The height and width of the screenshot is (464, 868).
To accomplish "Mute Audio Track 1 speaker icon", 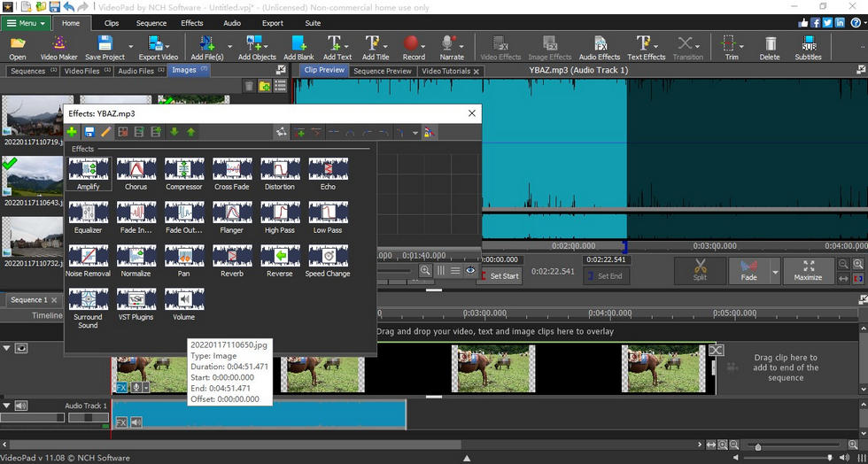I will click(21, 406).
